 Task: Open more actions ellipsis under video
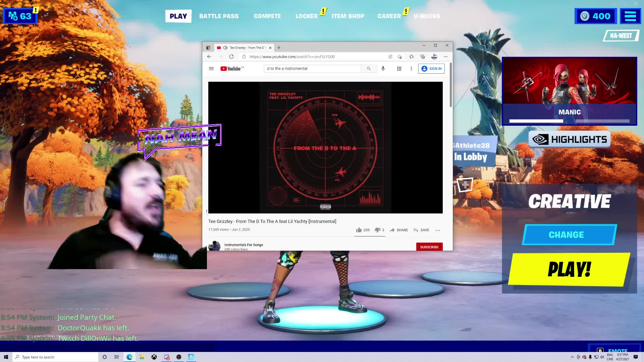(438, 230)
